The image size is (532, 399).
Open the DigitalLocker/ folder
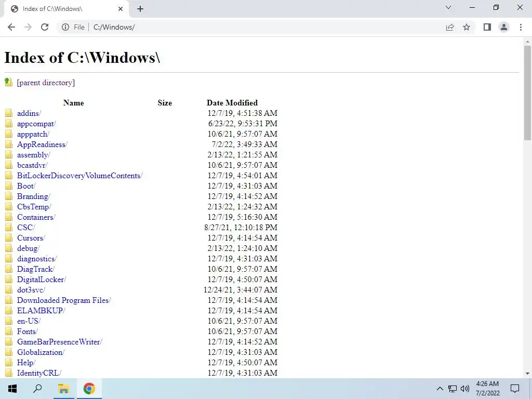42,280
